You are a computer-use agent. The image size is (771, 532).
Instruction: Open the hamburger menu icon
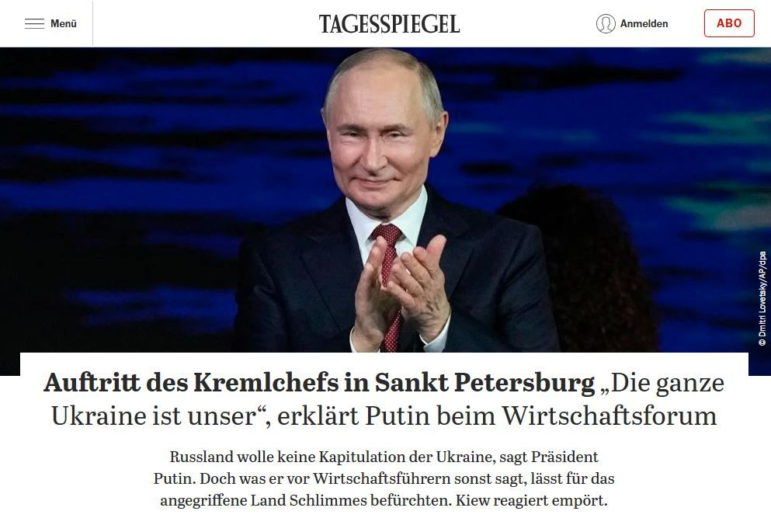click(x=34, y=23)
